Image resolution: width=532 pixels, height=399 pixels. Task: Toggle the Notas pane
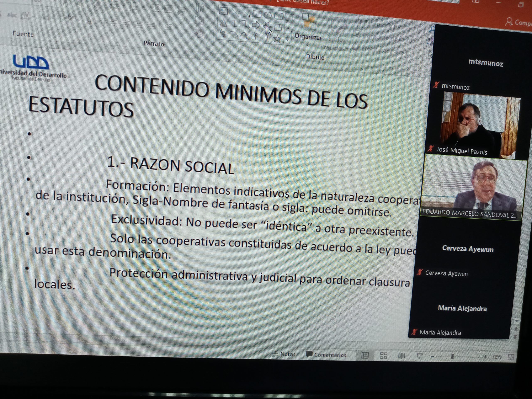point(283,354)
